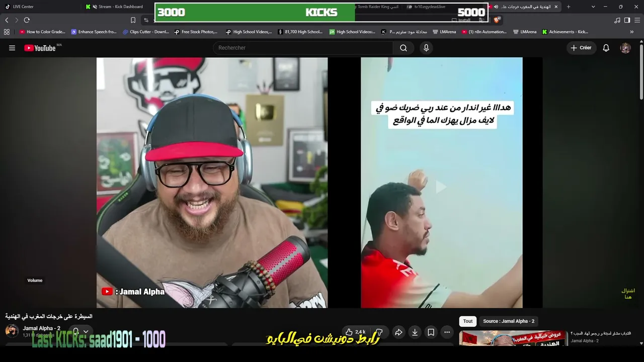
Task: Open YouTube notifications bell
Action: (x=606, y=48)
